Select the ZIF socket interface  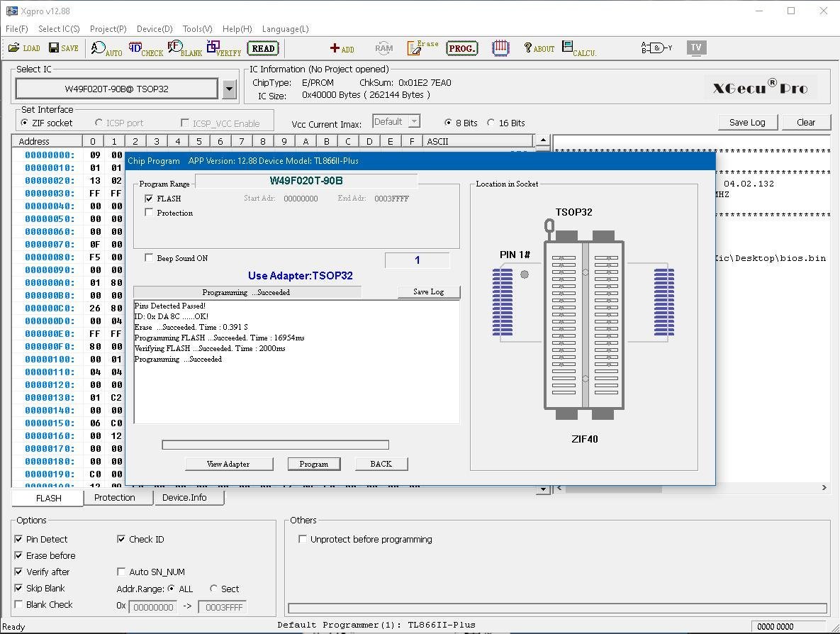click(x=24, y=123)
